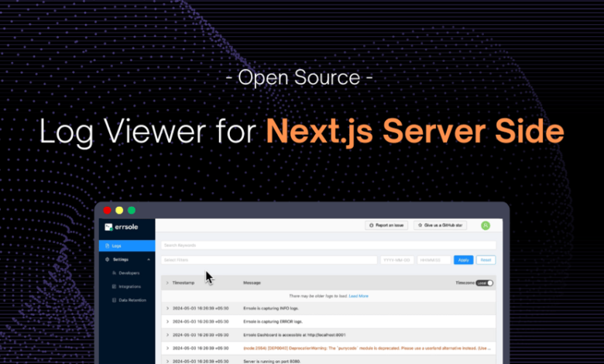Click the HH:MM:SS time field
The width and height of the screenshot is (604, 364).
click(434, 260)
